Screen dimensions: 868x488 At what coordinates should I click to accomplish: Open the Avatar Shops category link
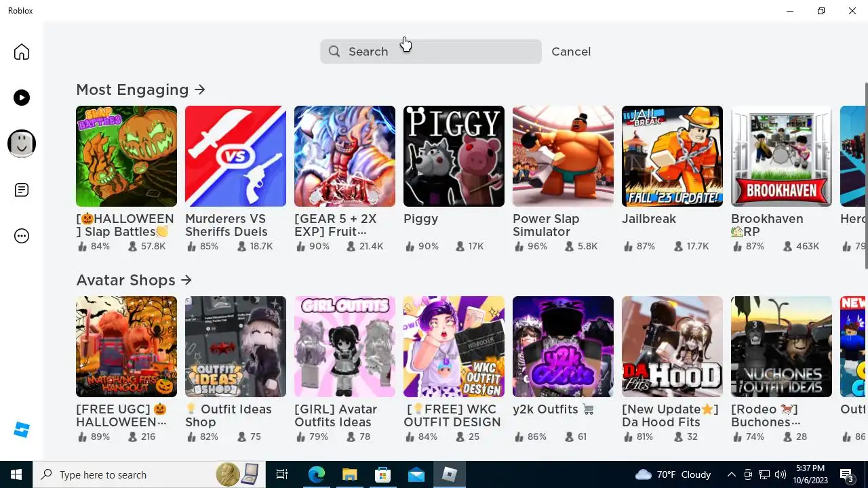tap(134, 280)
